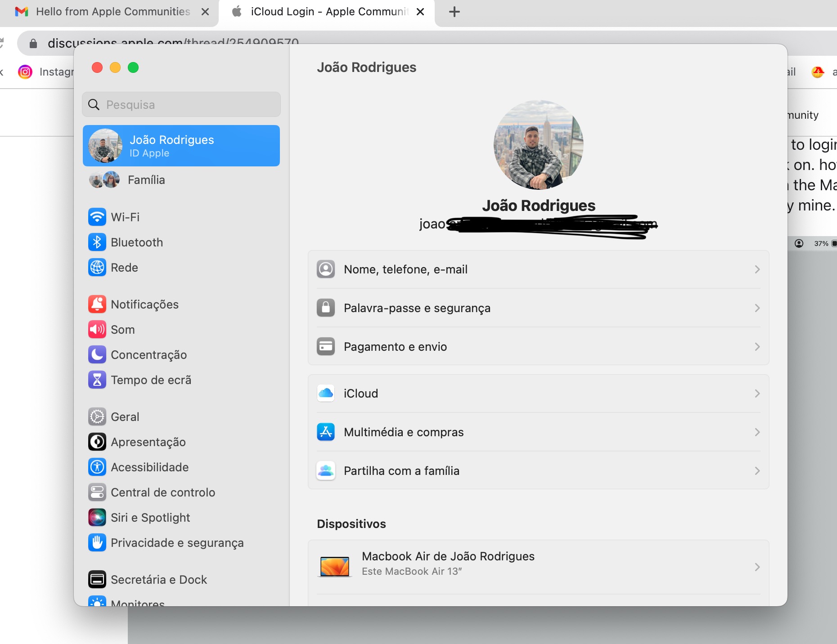This screenshot has height=644, width=837.
Task: Expand Multimédia e compras chevron
Action: click(757, 432)
